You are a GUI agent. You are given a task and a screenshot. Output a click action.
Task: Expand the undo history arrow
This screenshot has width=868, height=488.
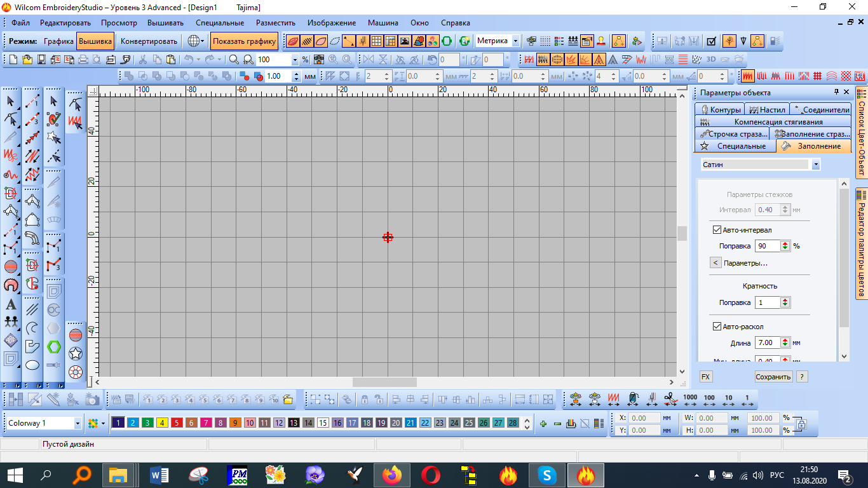pos(199,59)
